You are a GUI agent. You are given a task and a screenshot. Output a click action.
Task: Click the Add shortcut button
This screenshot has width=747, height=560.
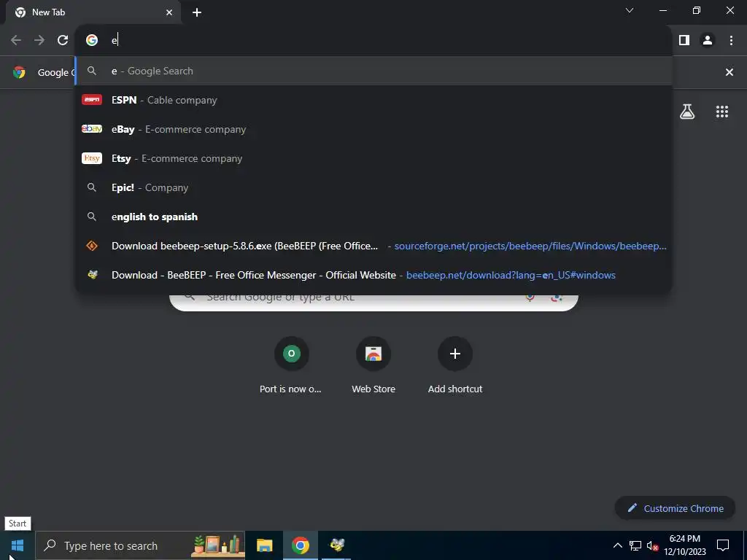coord(455,366)
